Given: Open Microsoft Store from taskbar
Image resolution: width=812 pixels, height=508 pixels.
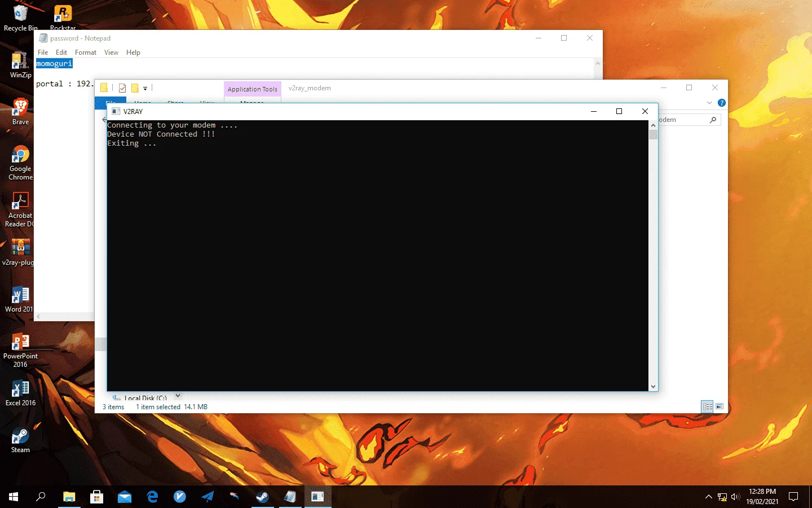Looking at the screenshot, I should point(96,497).
